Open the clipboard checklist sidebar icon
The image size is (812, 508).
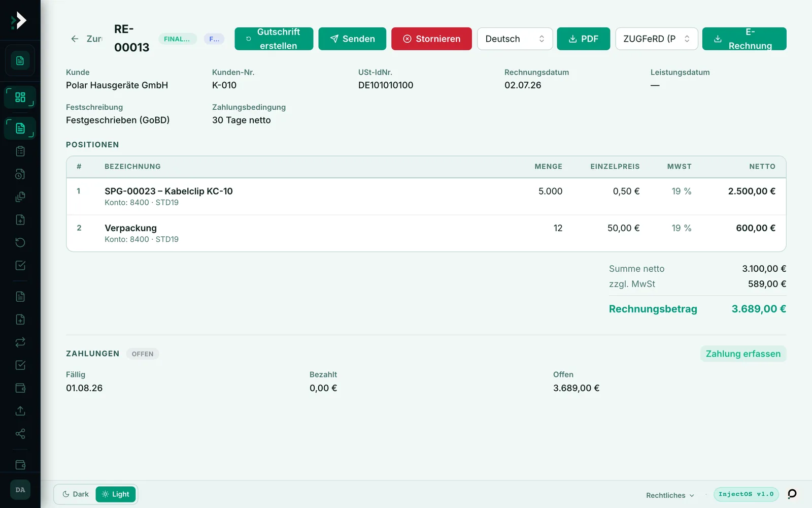(20, 151)
